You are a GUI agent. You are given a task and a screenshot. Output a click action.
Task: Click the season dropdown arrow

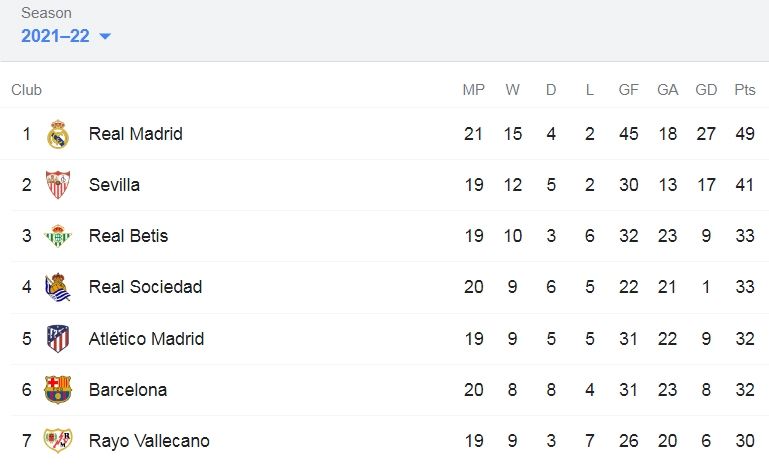tap(105, 36)
